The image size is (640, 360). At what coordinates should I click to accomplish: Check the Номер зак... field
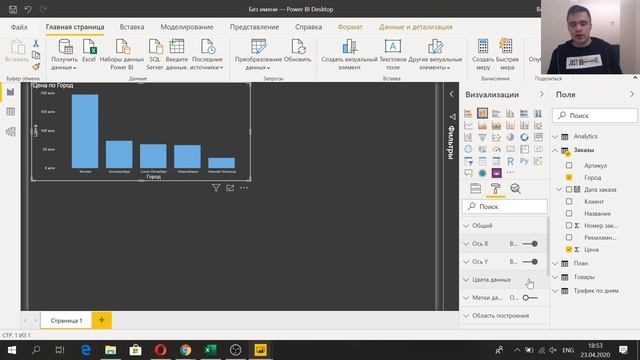tap(569, 225)
